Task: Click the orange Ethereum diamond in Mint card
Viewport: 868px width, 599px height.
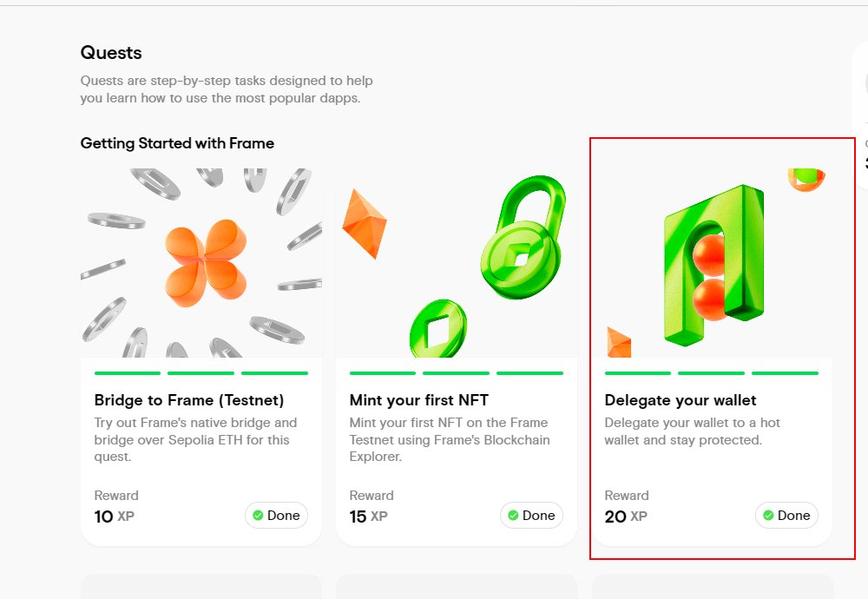Action: tap(364, 223)
